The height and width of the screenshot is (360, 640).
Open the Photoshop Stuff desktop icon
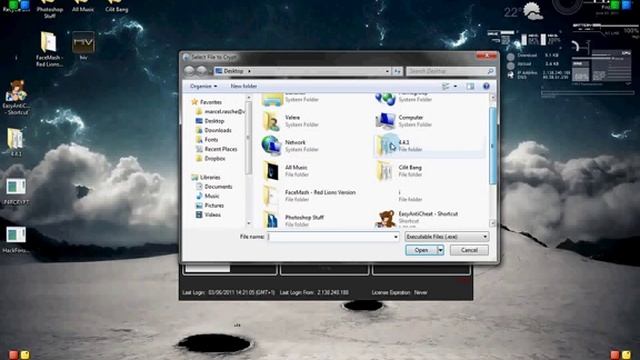click(49, 9)
